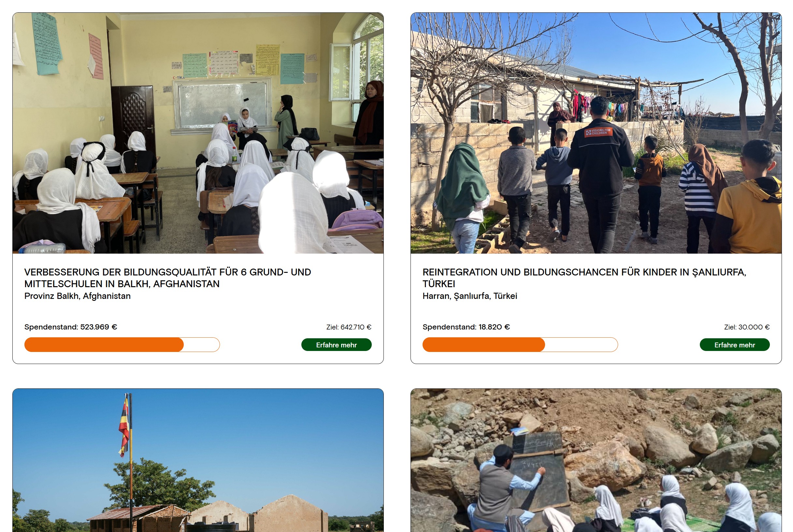
Task: Click the 'Reintegration und Bildungschancen' project heading
Action: 584,278
